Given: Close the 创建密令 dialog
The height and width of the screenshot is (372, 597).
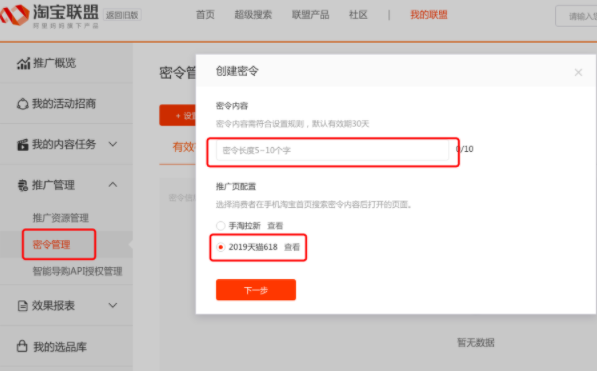Looking at the screenshot, I should pos(578,72).
